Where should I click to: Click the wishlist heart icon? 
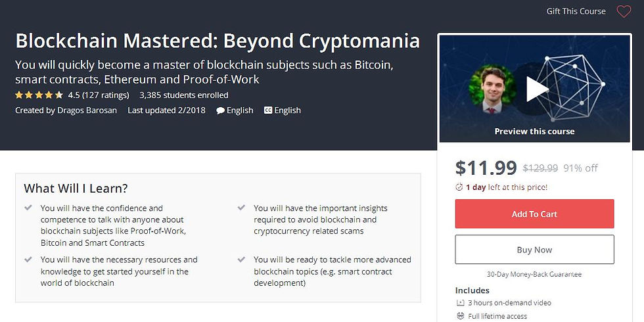click(624, 12)
